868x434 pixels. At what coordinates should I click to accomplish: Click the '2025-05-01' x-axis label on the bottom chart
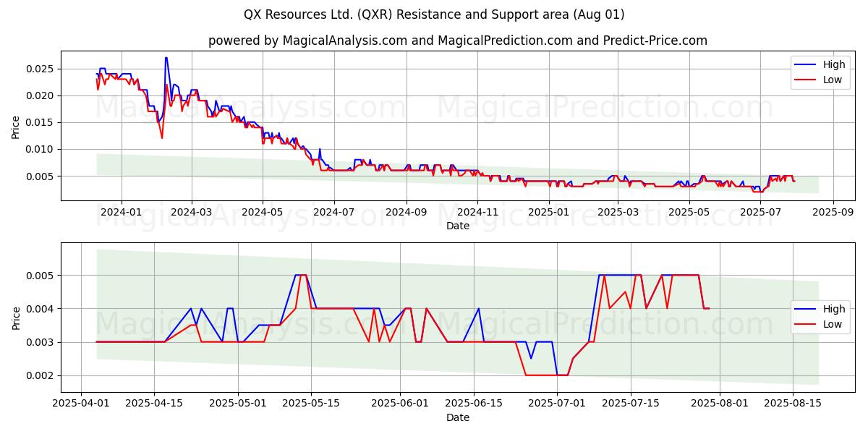tap(238, 404)
